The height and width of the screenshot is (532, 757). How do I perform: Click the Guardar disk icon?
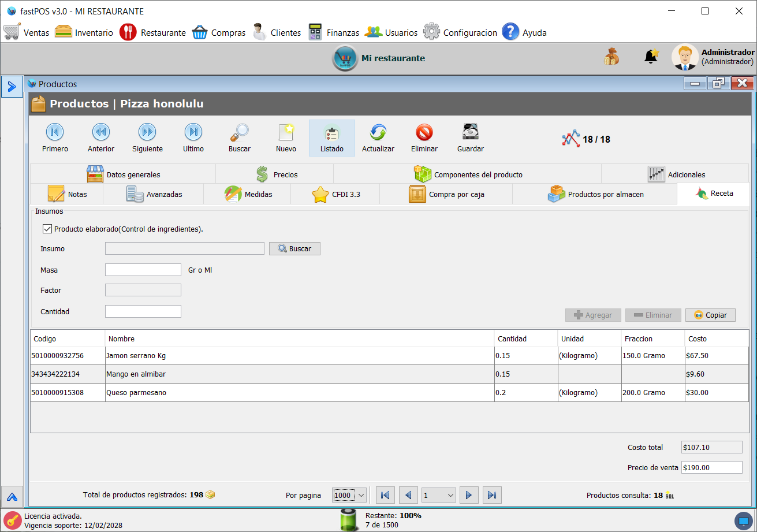(x=470, y=133)
